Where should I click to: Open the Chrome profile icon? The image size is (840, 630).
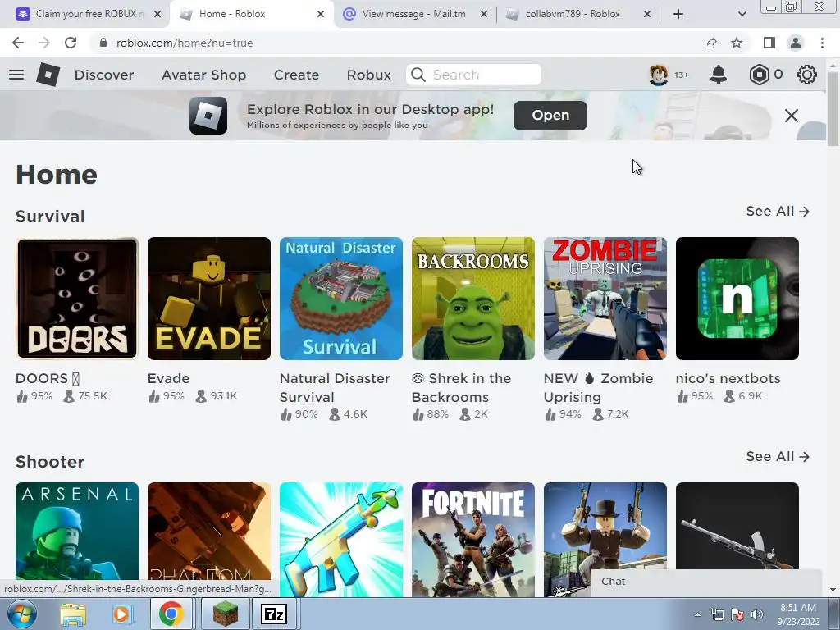(796, 43)
